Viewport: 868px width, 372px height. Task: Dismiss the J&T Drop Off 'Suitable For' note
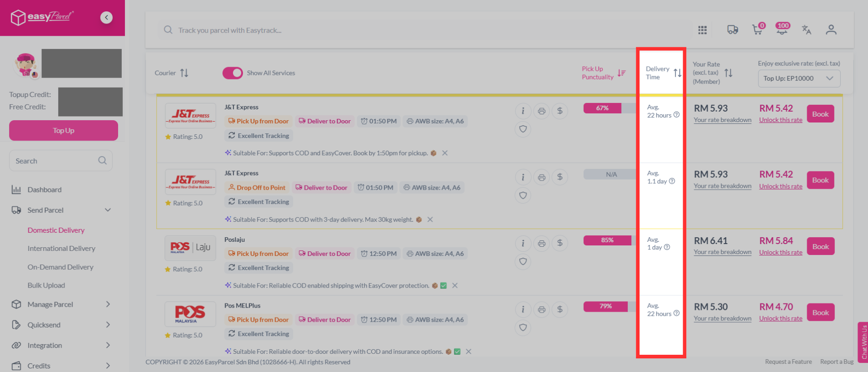pyautogui.click(x=430, y=220)
